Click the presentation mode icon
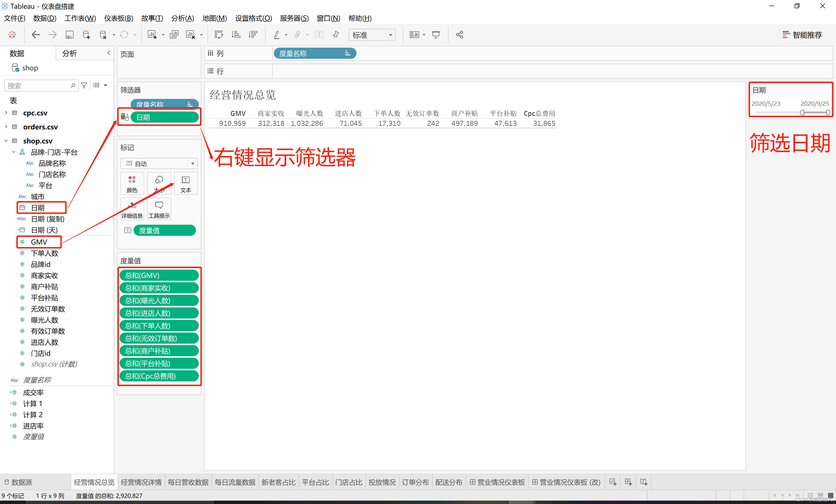The height and width of the screenshot is (504, 836). [x=436, y=35]
